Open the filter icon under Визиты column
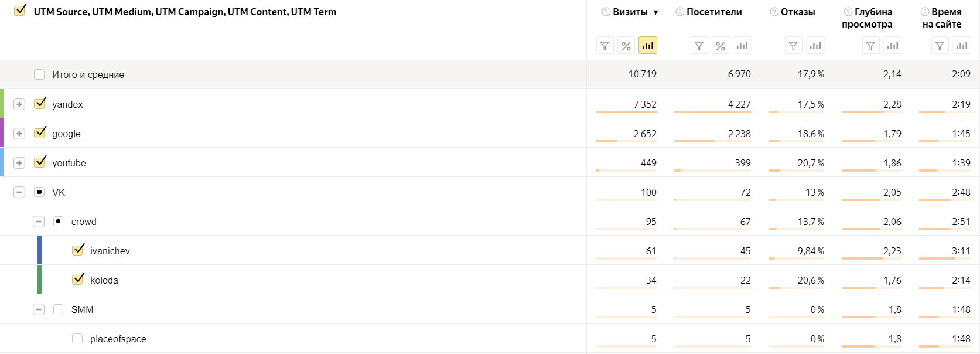 (605, 46)
